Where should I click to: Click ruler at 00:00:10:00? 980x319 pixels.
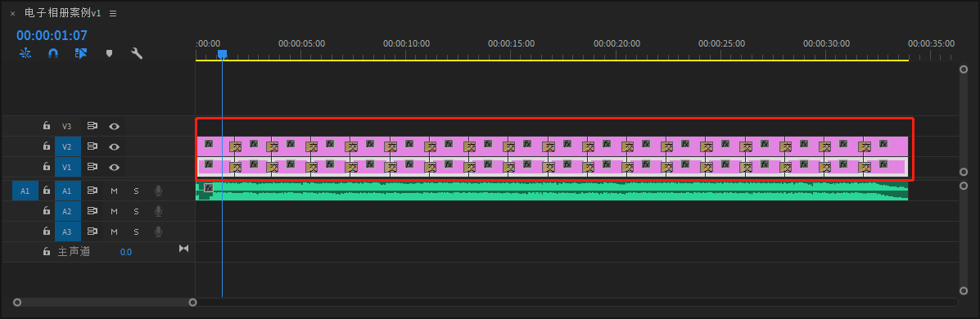tap(406, 43)
